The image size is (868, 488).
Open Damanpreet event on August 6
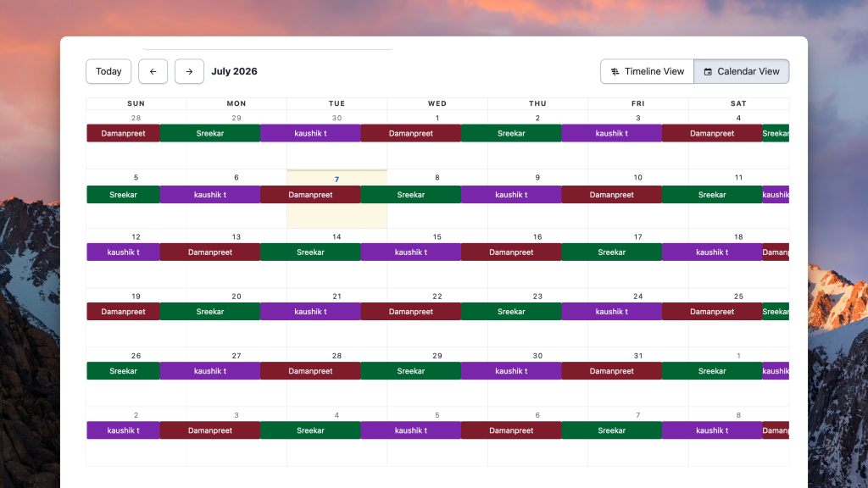point(511,430)
